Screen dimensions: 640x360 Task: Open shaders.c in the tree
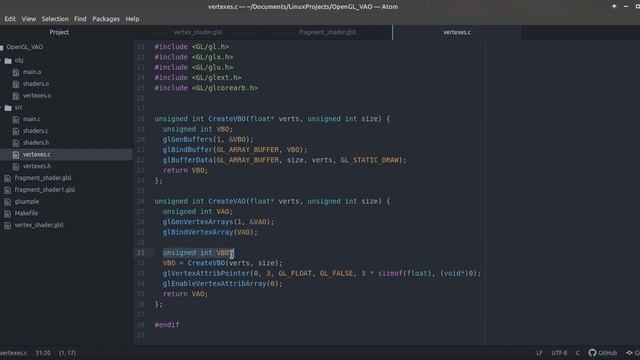[36, 131]
